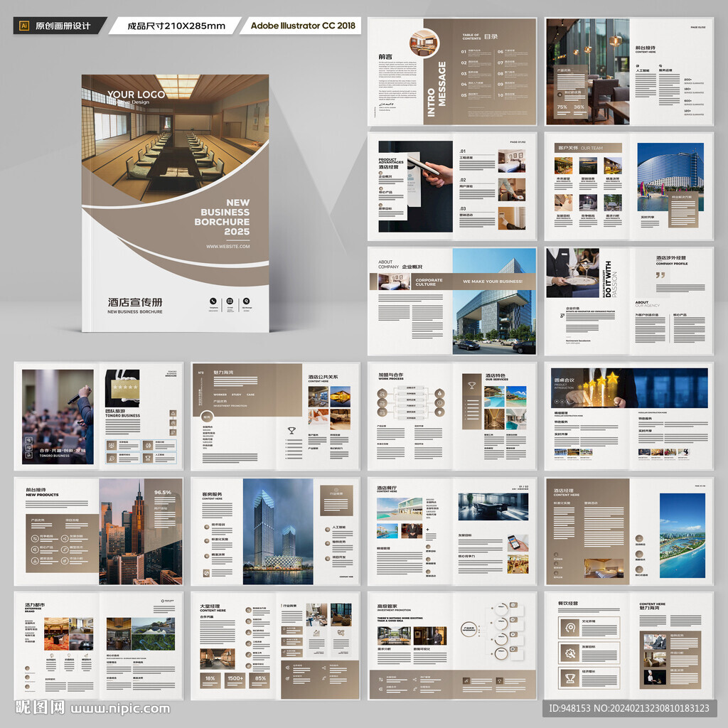Viewport: 728px width, 728px height.
Task: Click the 'WE MAKE YOUR BUSINESS!' banner
Action: pos(493,282)
